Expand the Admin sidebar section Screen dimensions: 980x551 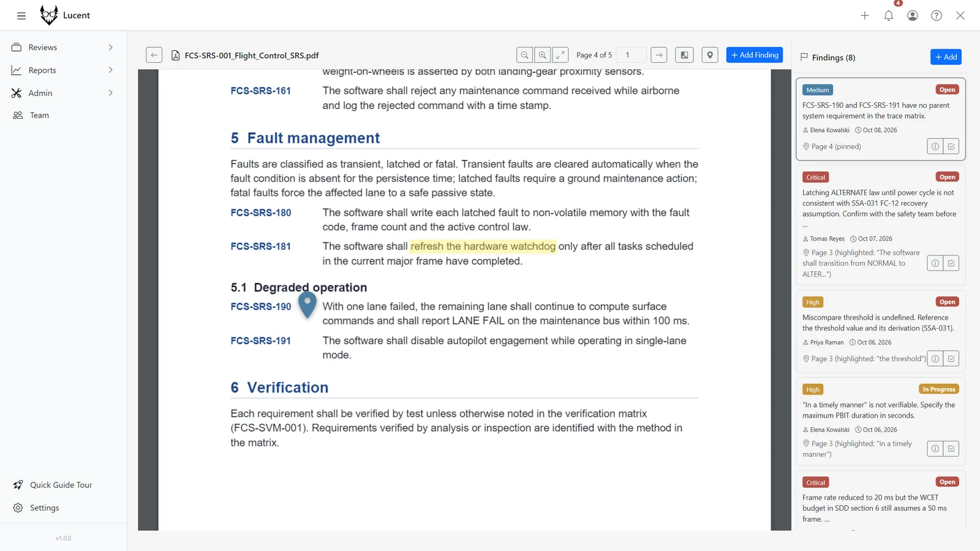63,93
